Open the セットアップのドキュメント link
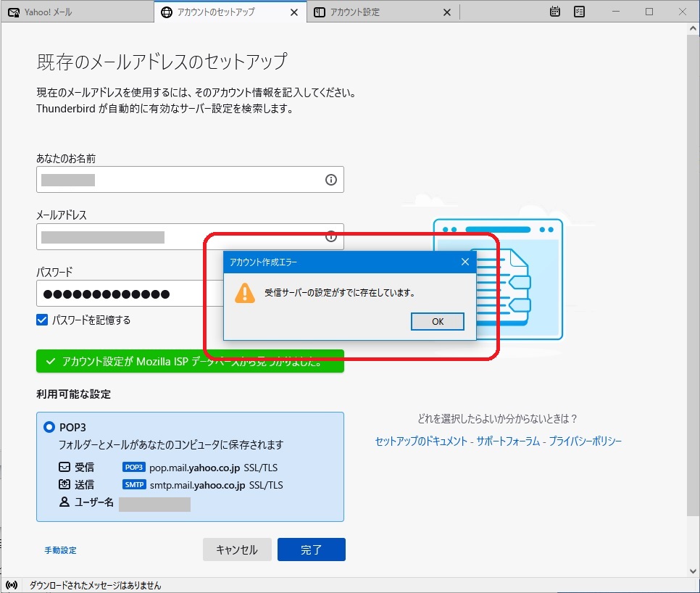Image resolution: width=700 pixels, height=593 pixels. [x=421, y=441]
